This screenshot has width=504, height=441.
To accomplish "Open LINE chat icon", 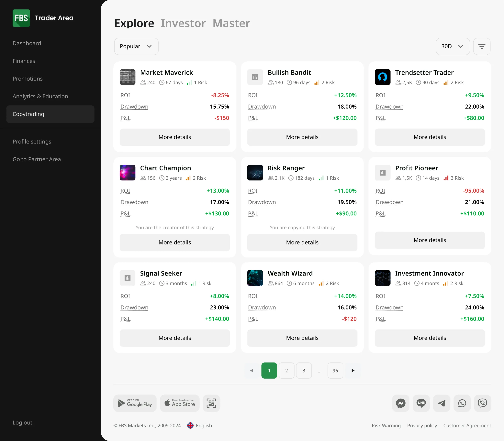I will 421,403.
